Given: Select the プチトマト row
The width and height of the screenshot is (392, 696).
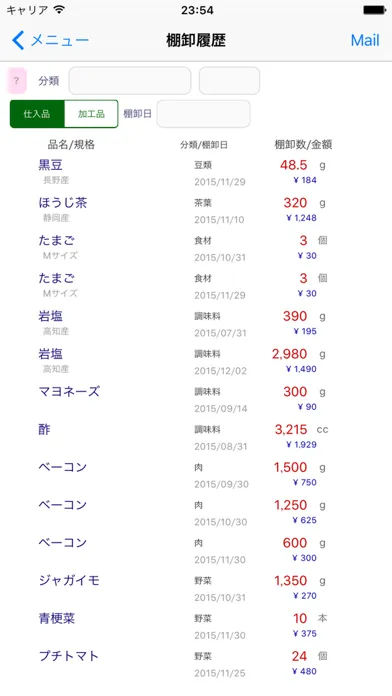Looking at the screenshot, I should pos(196,663).
